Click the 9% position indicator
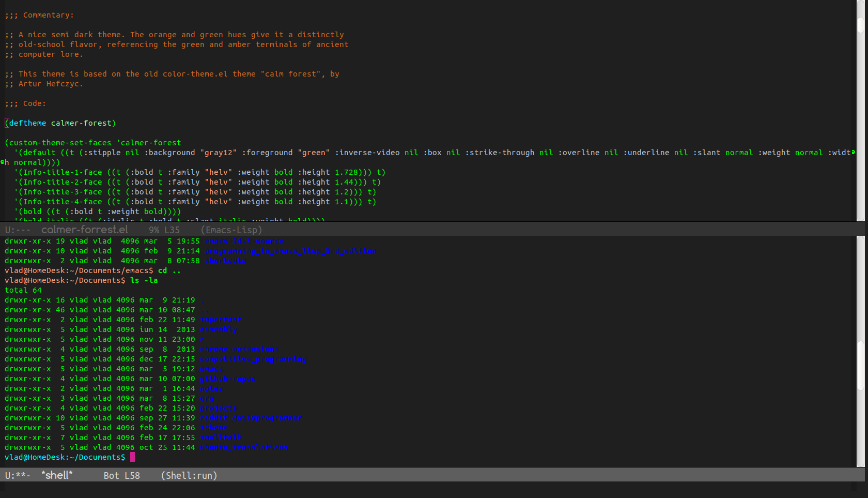 point(154,230)
